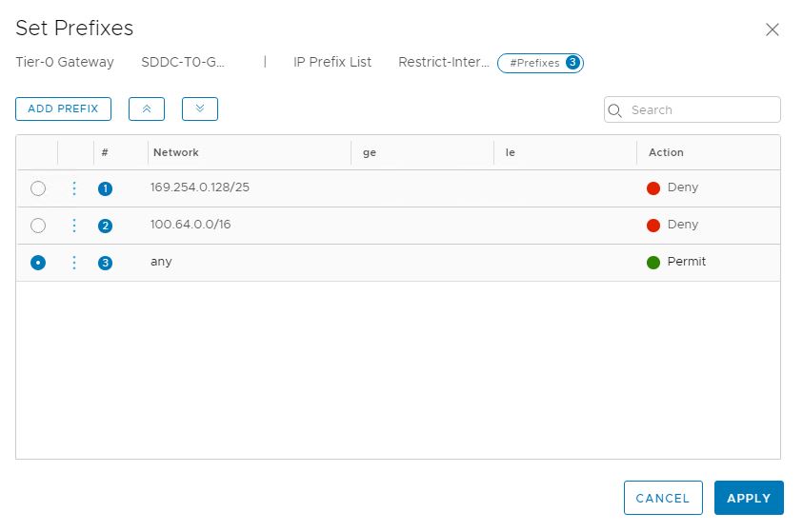The image size is (803, 532).
Task: Click the selected radio button for 'any' row
Action: click(x=38, y=263)
